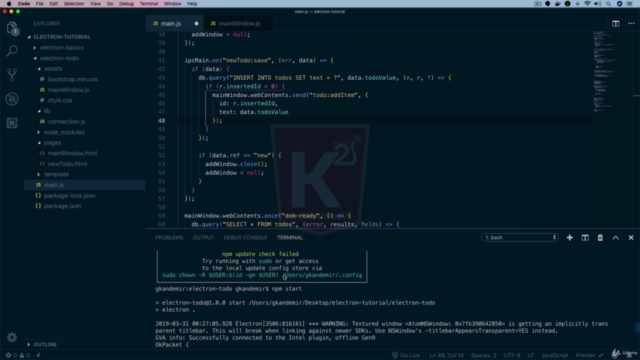Open the Selection menu
The image size is (640, 360).
[x=74, y=4]
